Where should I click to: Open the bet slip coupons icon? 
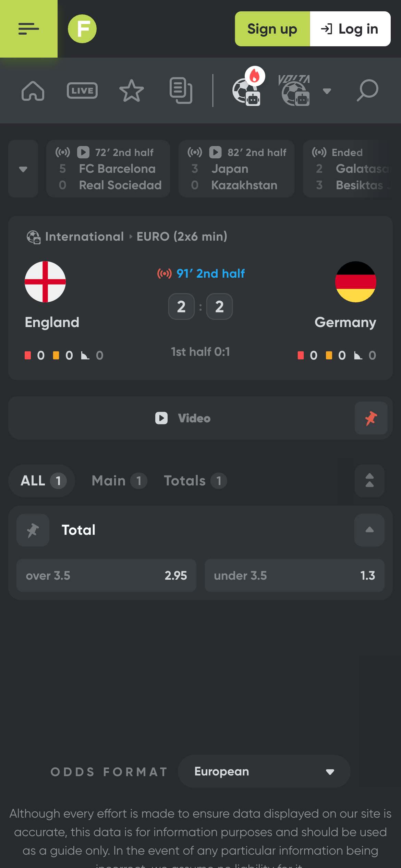[x=181, y=91]
